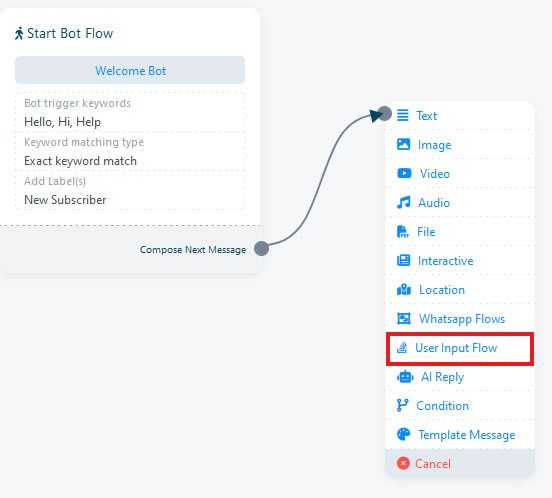This screenshot has height=498, width=552.
Task: Click the Image picture icon
Action: (x=403, y=144)
